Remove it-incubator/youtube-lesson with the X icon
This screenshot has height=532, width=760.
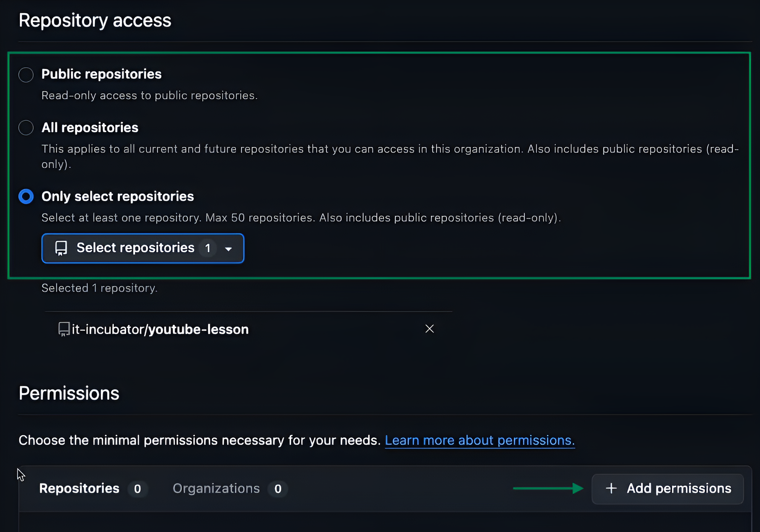click(x=429, y=329)
